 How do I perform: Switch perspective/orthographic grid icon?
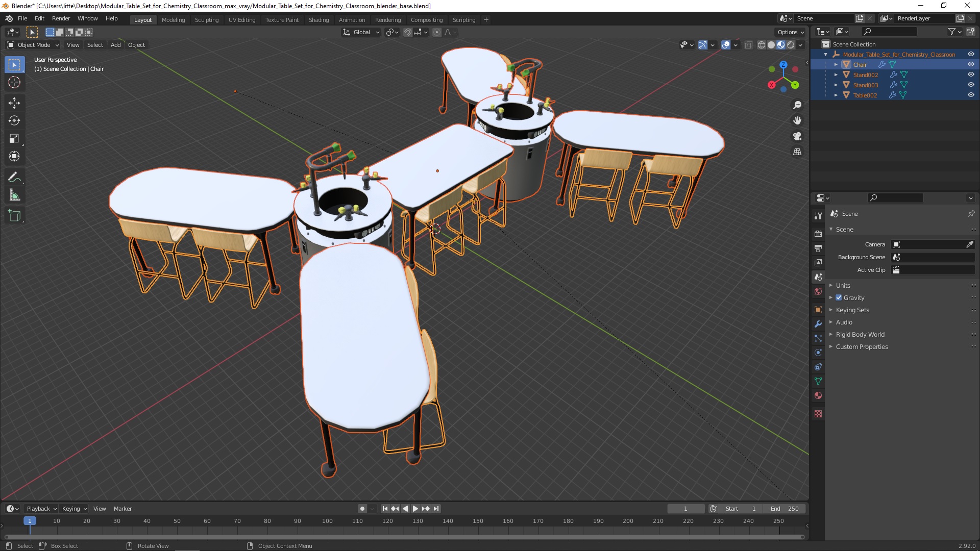[797, 152]
